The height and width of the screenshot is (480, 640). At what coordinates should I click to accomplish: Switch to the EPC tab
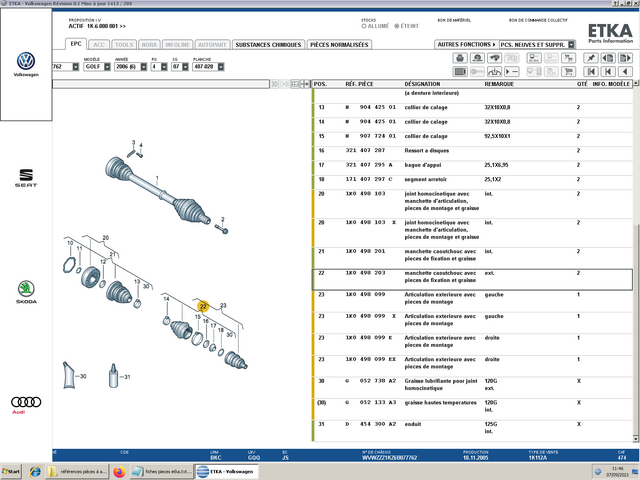click(76, 44)
